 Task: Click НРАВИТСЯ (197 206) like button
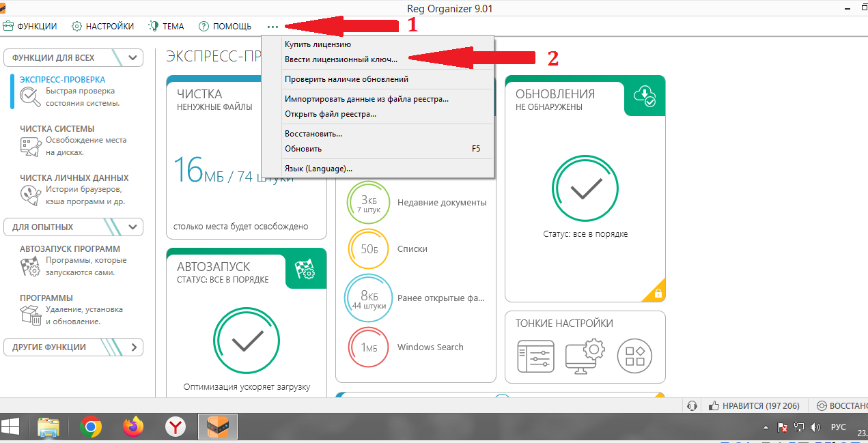(755, 406)
